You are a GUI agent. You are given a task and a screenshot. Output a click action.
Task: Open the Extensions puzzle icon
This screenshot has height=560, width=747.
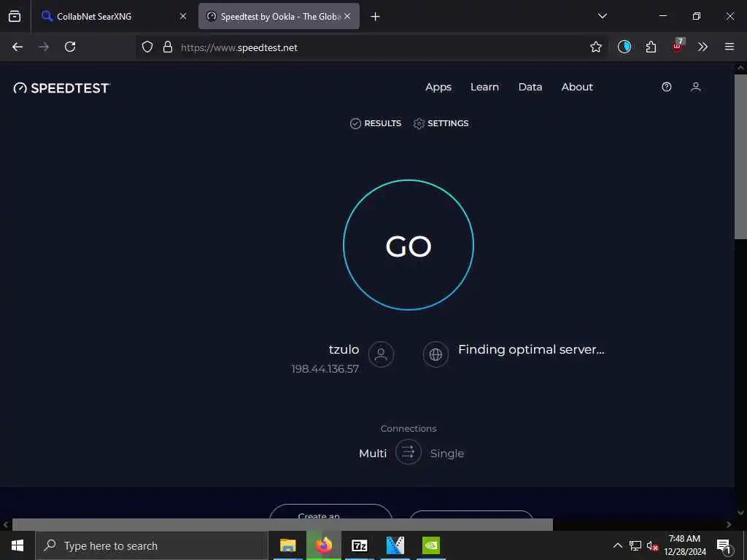651,47
